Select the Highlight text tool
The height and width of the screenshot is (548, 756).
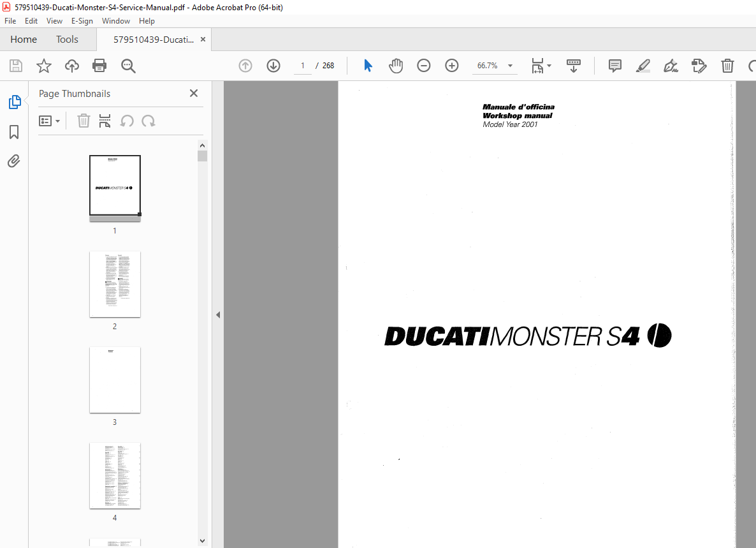click(x=643, y=66)
